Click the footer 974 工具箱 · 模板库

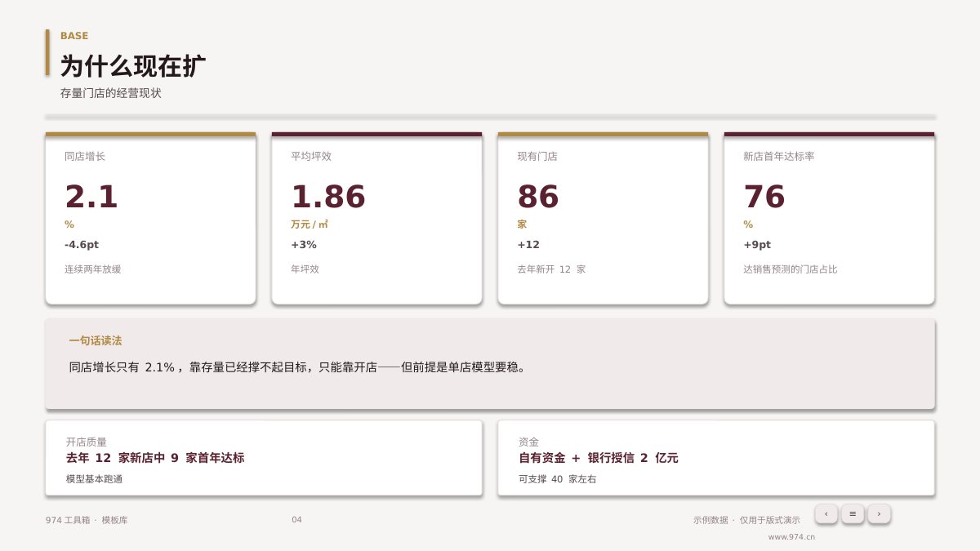(x=87, y=520)
